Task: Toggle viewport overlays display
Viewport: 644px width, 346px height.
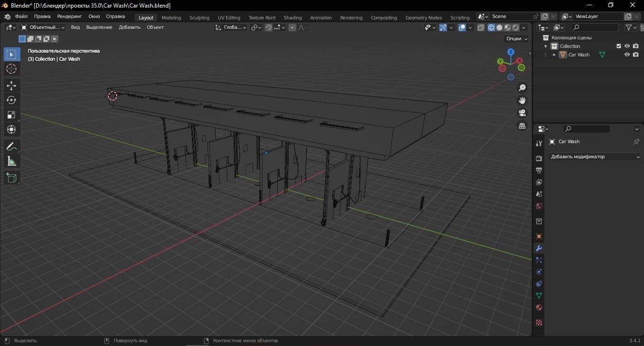Action: 462,27
